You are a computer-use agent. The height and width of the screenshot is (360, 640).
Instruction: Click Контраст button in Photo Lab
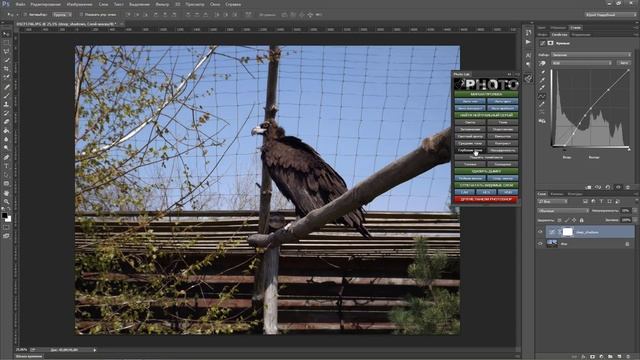click(x=502, y=143)
